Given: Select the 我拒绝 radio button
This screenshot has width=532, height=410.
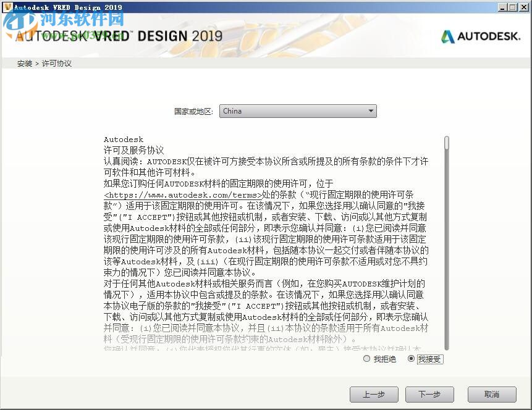Looking at the screenshot, I should (366, 359).
